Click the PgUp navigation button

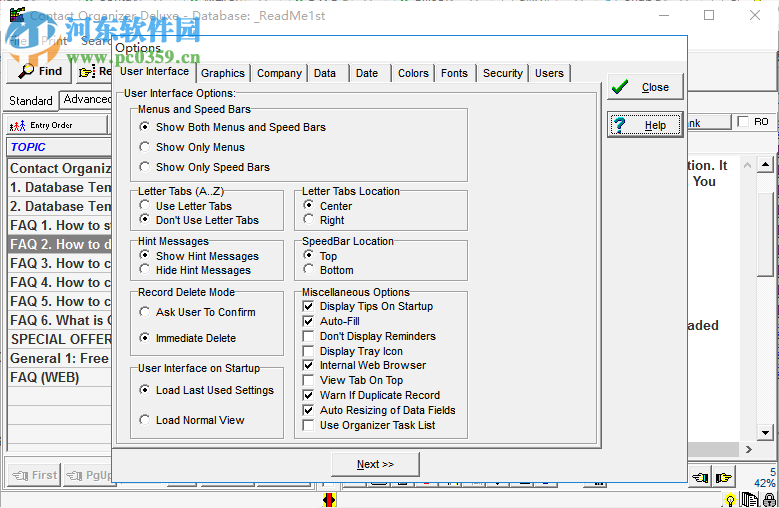tap(88, 476)
